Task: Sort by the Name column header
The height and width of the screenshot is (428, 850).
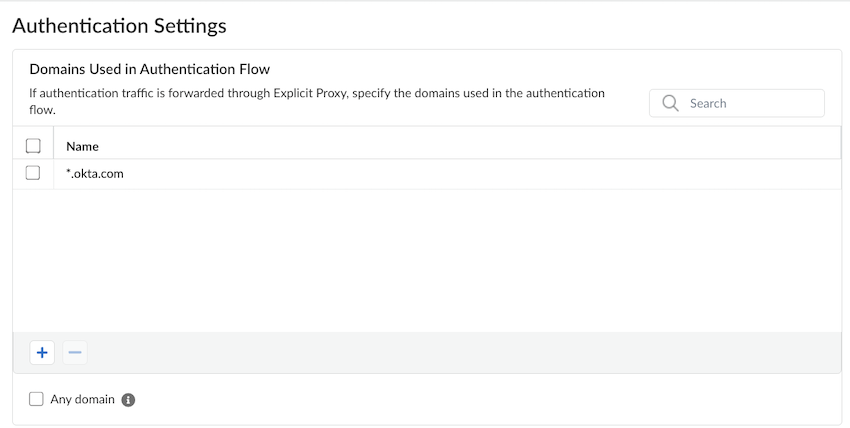Action: point(82,146)
